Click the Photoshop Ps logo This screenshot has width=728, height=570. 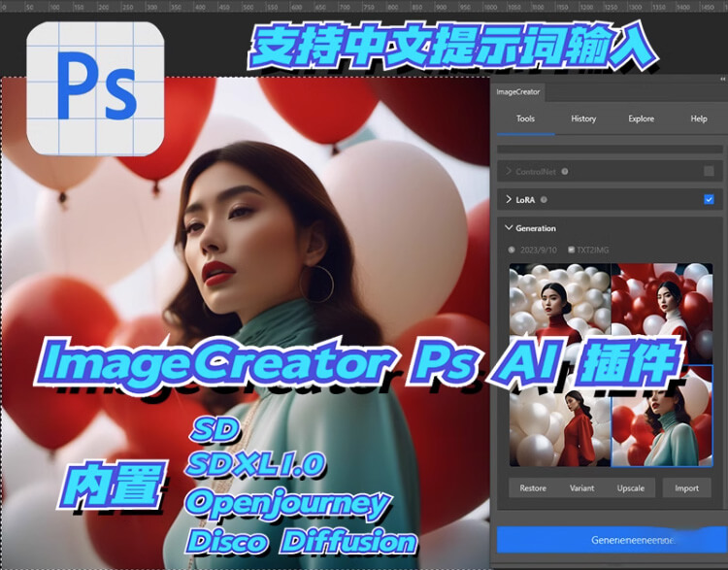click(95, 88)
